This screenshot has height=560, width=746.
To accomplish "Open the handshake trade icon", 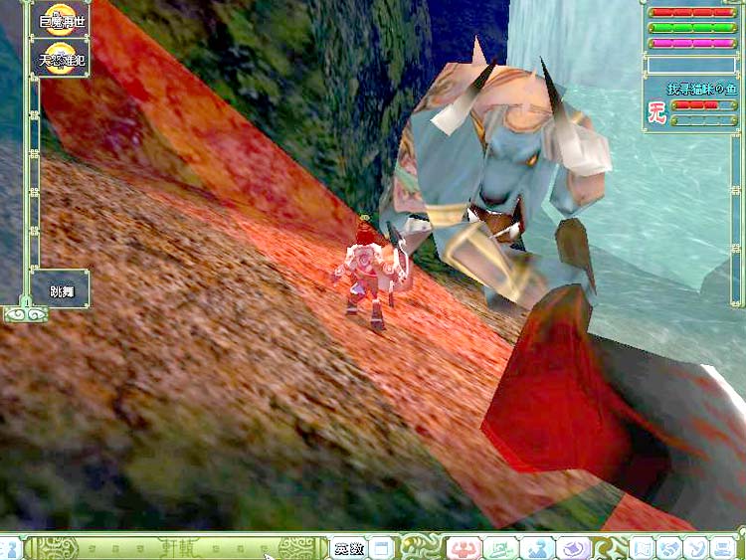I will pos(668,548).
